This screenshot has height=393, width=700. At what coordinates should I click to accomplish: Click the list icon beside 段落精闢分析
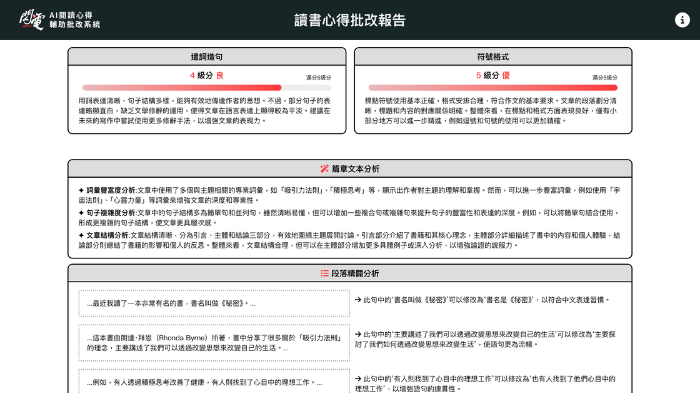point(325,273)
